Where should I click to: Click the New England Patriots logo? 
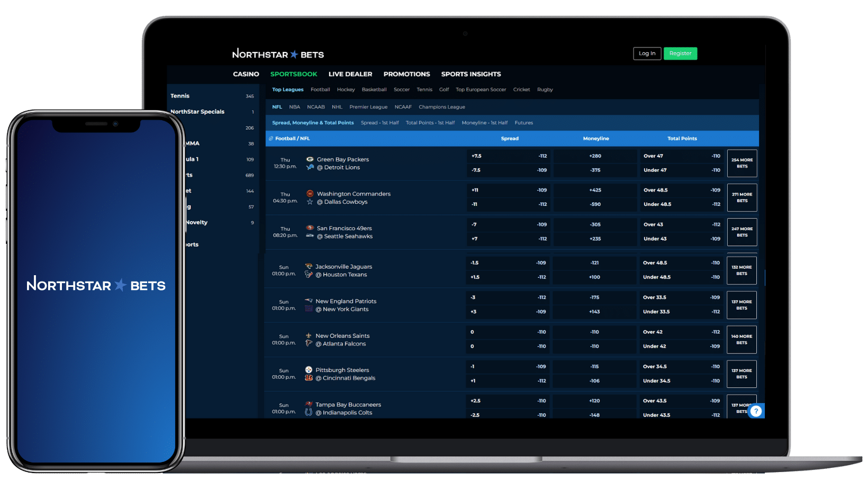[x=309, y=301]
